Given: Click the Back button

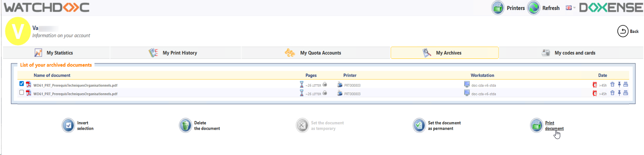Looking at the screenshot, I should click(628, 31).
